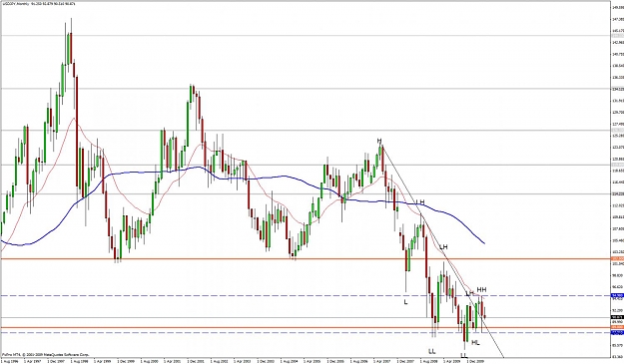
Task: Click the '1 Apr 2009' date label
Action: (x=451, y=362)
